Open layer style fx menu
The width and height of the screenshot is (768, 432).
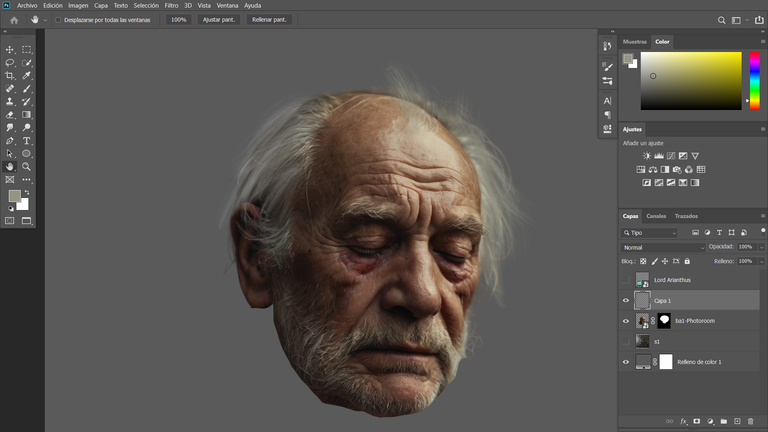coord(683,421)
